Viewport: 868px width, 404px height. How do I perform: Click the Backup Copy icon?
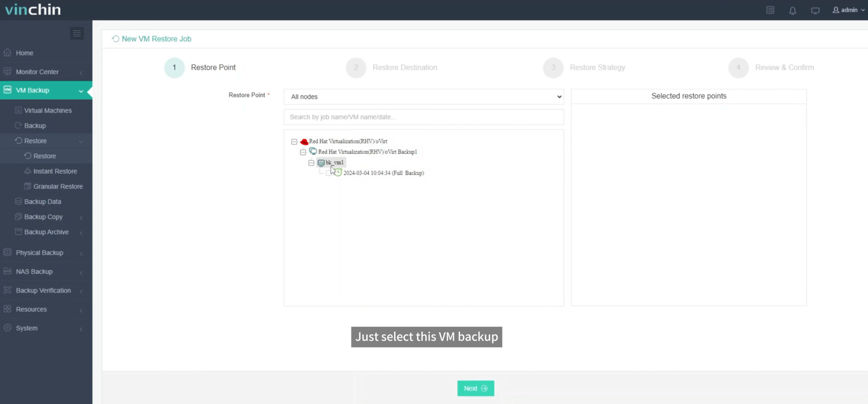(x=18, y=216)
